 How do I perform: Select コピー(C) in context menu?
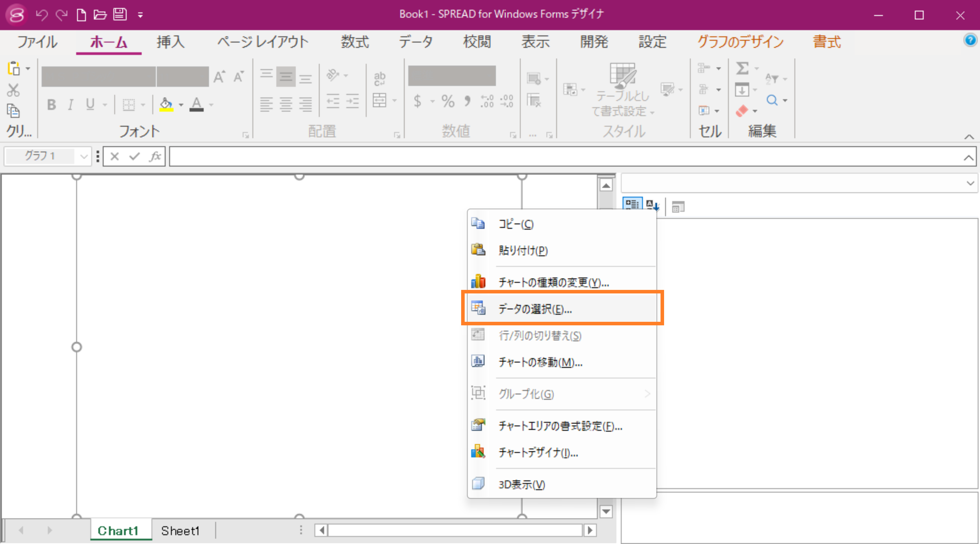(562, 224)
